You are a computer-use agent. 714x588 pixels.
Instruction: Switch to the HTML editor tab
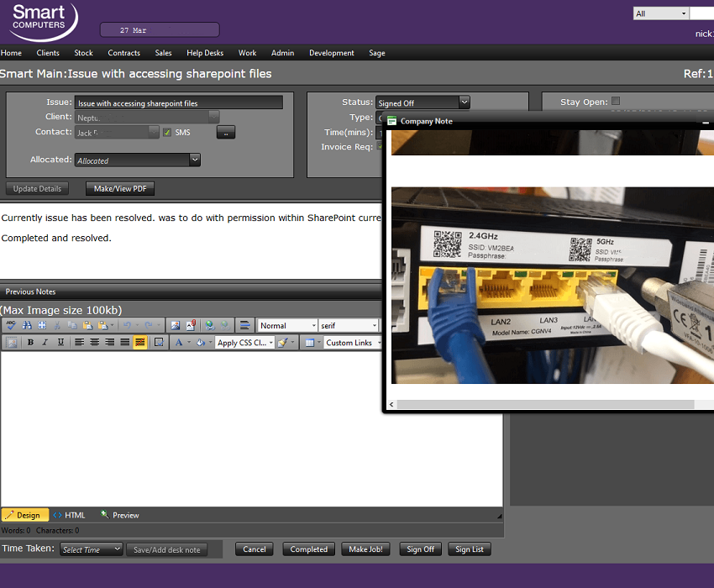click(70, 515)
